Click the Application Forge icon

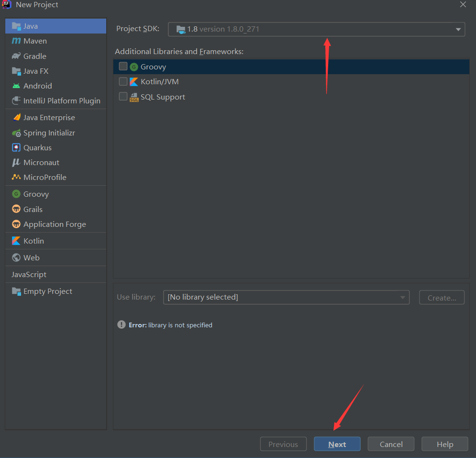click(x=16, y=224)
